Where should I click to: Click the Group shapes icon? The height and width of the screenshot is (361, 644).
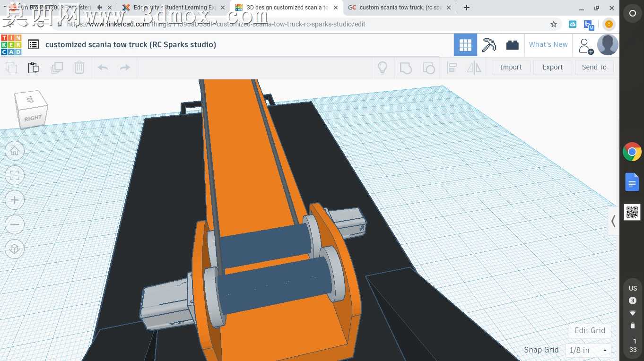click(x=406, y=68)
